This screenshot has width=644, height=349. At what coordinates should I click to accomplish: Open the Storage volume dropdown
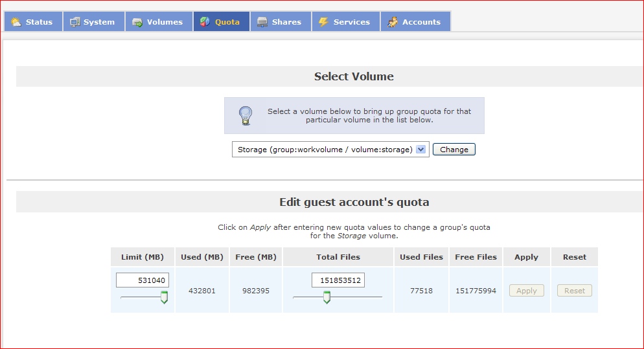tap(330, 150)
